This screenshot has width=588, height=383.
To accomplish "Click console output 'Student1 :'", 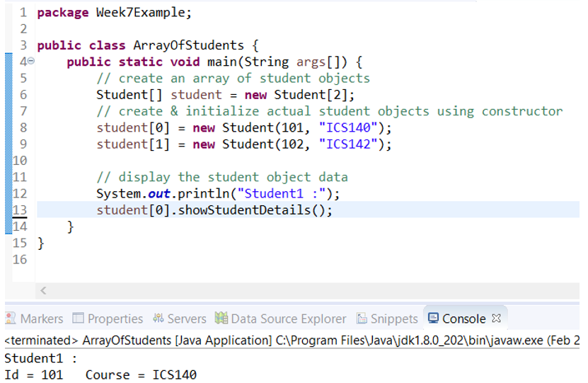I will [x=41, y=358].
